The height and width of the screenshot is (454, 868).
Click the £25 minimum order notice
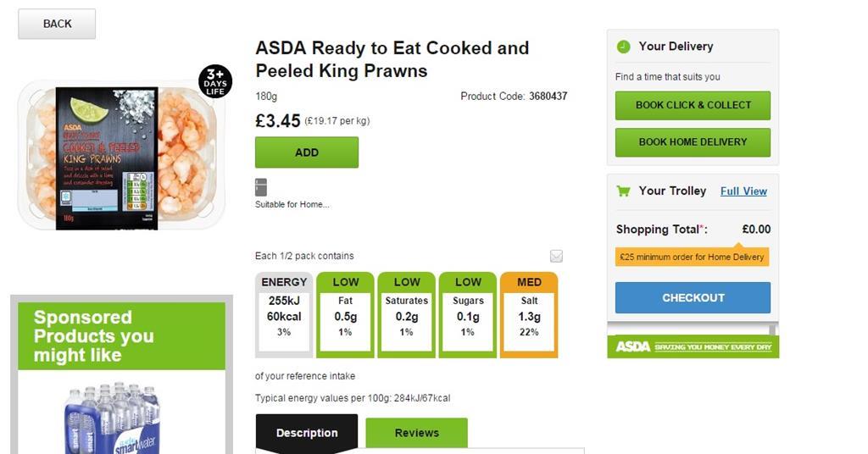[x=692, y=257]
